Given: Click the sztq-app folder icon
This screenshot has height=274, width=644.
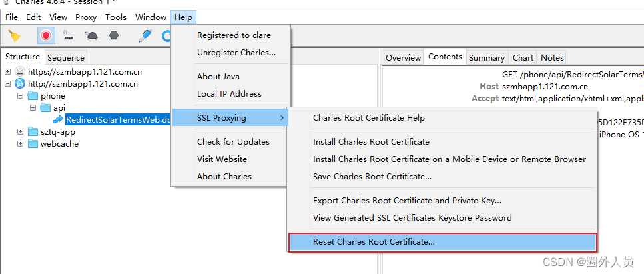Looking at the screenshot, I should [33, 131].
